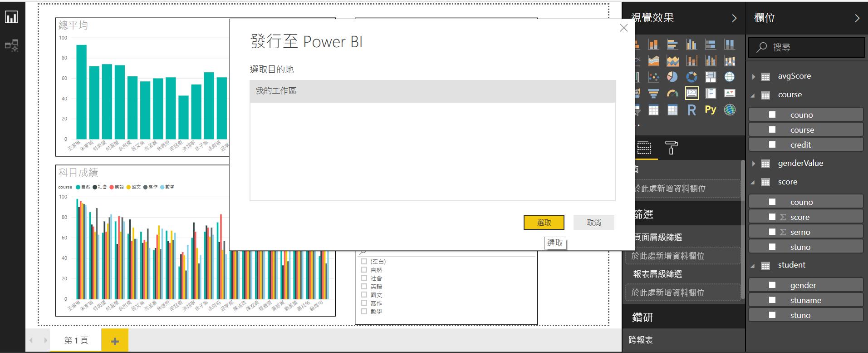Screen dimensions: 868x353
Task: Focus the 搜尋 fields search box
Action: click(807, 47)
